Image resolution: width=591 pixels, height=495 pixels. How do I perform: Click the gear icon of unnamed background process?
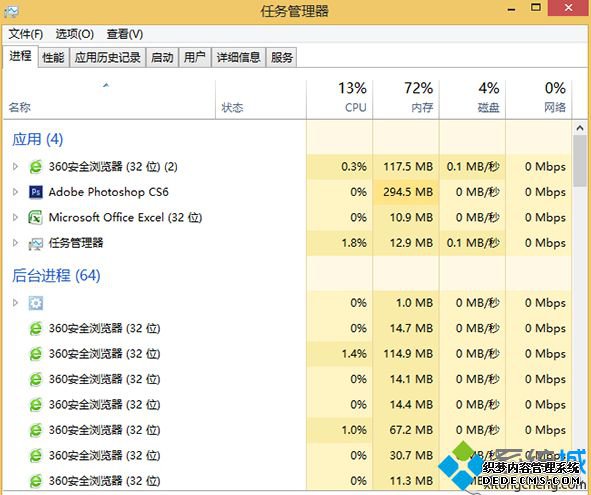36,303
